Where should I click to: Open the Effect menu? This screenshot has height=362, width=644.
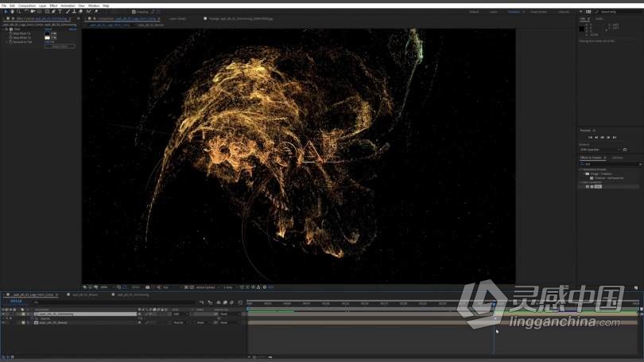pyautogui.click(x=54, y=6)
